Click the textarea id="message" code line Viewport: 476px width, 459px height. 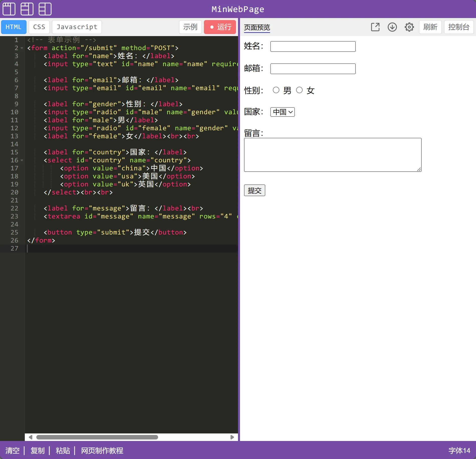tap(141, 216)
